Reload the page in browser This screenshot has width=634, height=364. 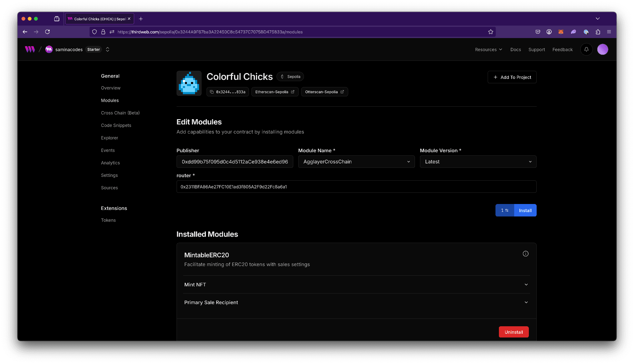pos(47,32)
